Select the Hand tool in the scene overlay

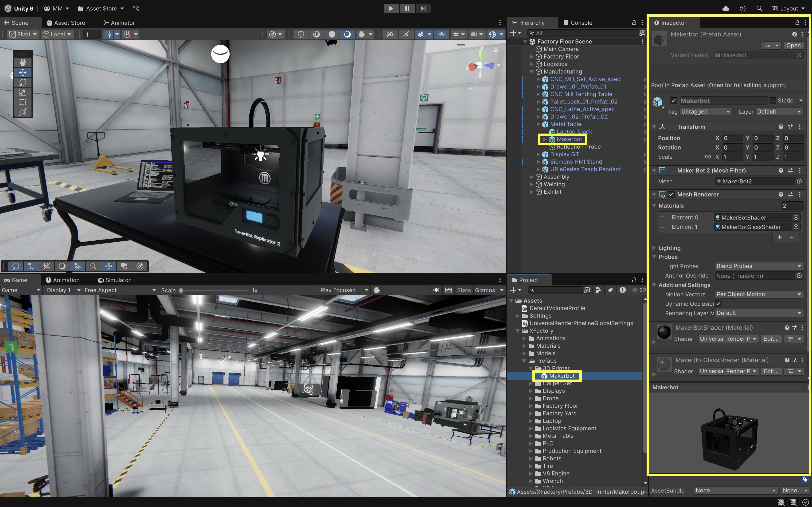pyautogui.click(x=23, y=62)
